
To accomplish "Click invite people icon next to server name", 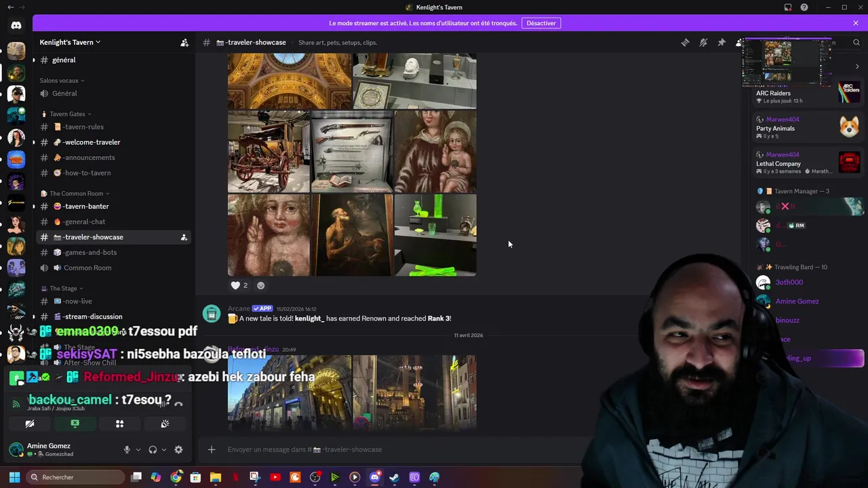I will point(184,43).
